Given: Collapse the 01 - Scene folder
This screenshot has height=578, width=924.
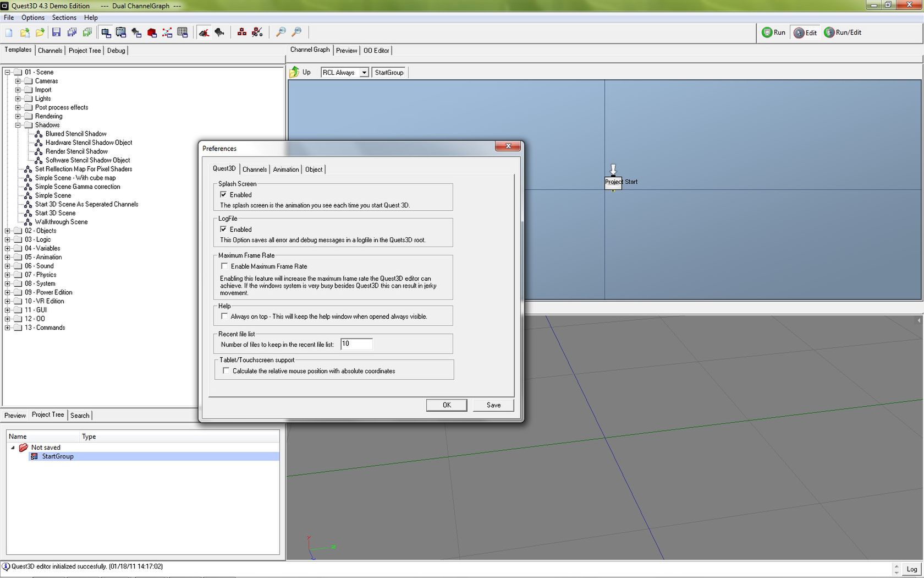Looking at the screenshot, I should click(7, 72).
